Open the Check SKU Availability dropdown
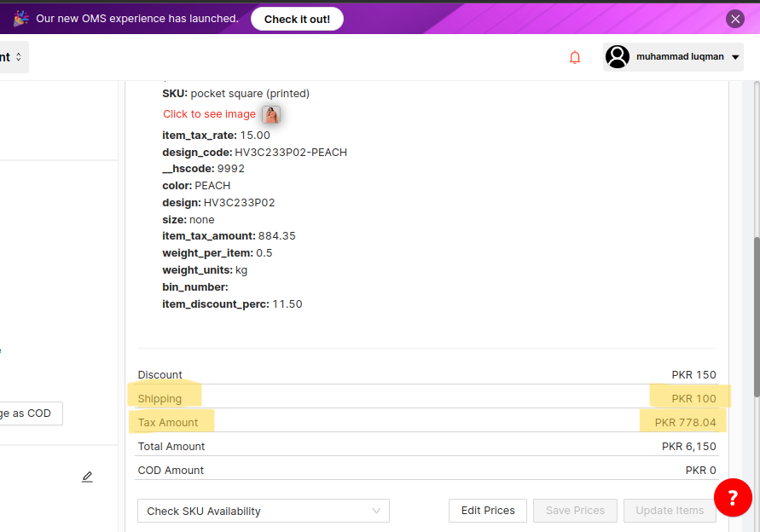The height and width of the screenshot is (532, 760). click(x=263, y=511)
